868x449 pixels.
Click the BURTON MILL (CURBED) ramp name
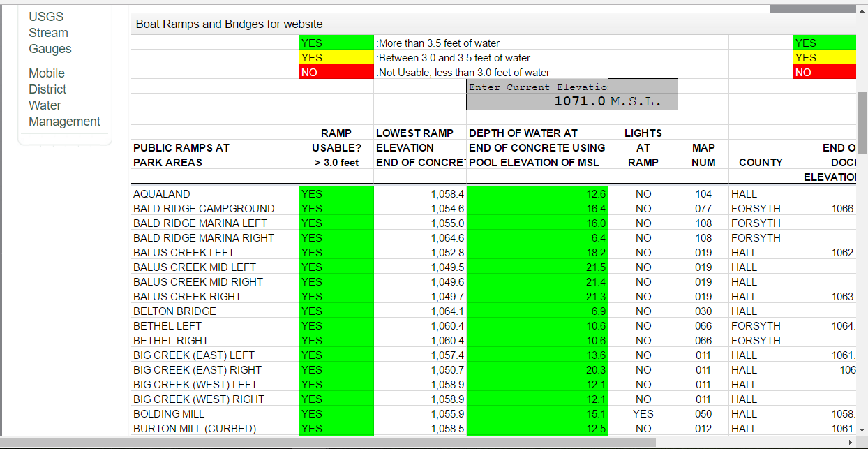coord(195,429)
